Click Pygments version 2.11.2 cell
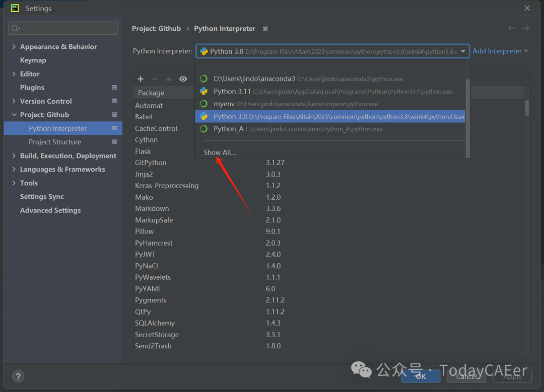The height and width of the screenshot is (392, 544). [x=275, y=300]
